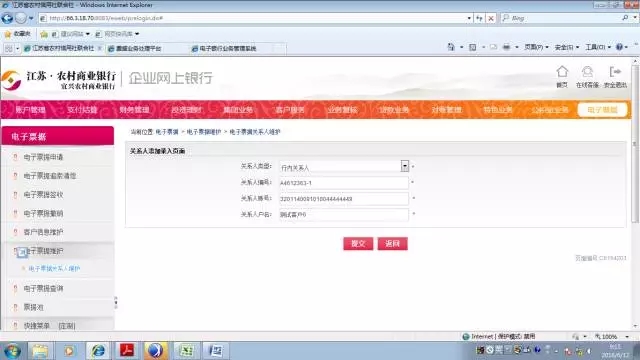This screenshot has width=640, height=360.
Task: Open the 账户管理 navigation menu
Action: point(30,110)
